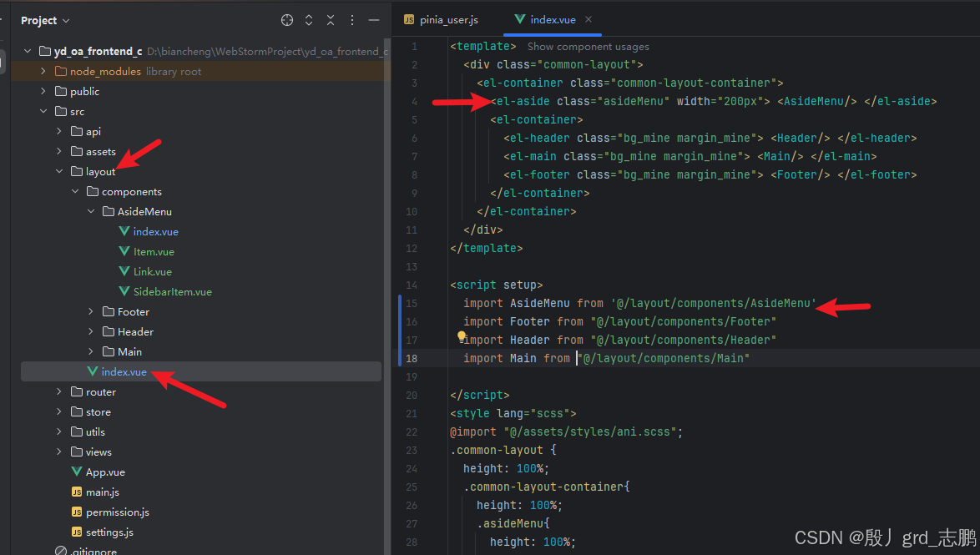This screenshot has width=980, height=555.
Task: Click line number 4 in the gutter
Action: click(414, 101)
